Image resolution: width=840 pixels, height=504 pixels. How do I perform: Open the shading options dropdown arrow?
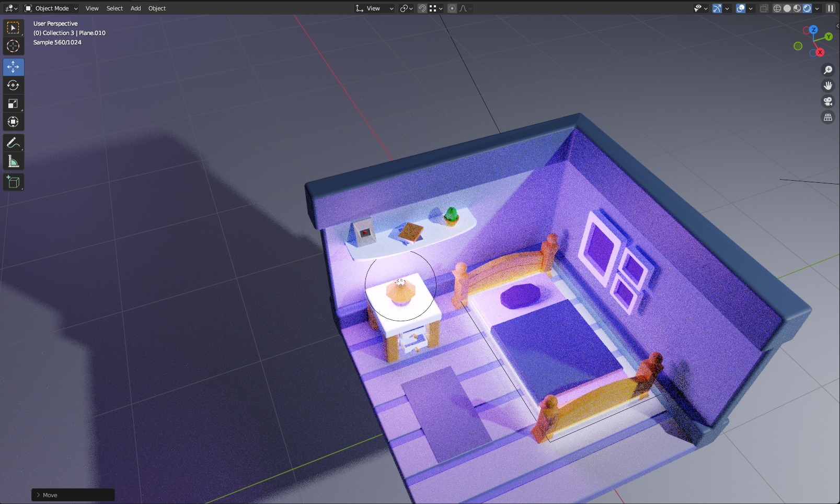point(817,8)
